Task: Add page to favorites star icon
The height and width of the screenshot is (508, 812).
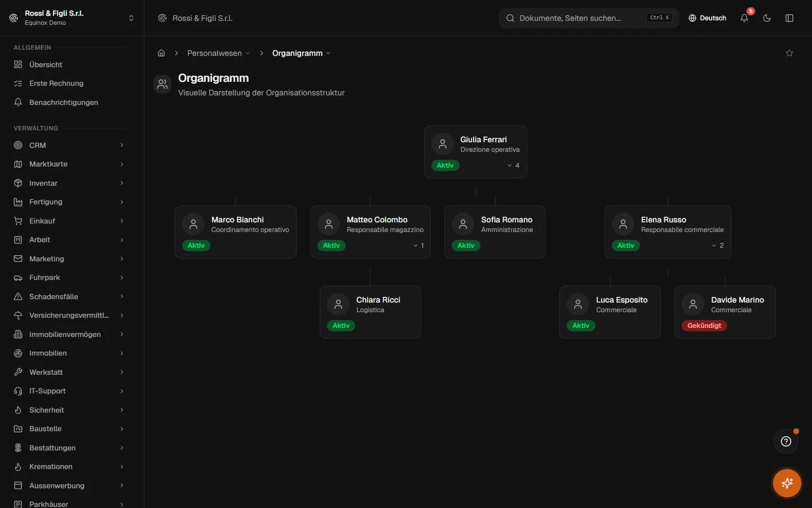Action: (x=789, y=53)
